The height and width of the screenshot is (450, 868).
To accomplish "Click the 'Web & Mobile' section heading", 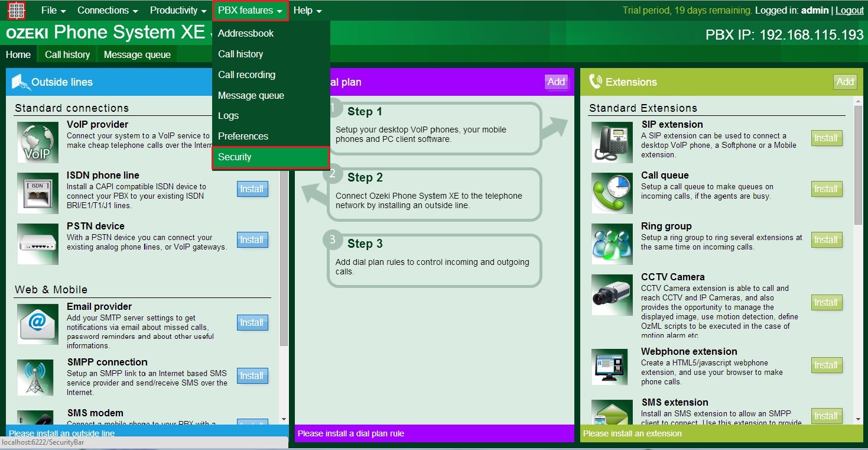I will pyautogui.click(x=51, y=290).
